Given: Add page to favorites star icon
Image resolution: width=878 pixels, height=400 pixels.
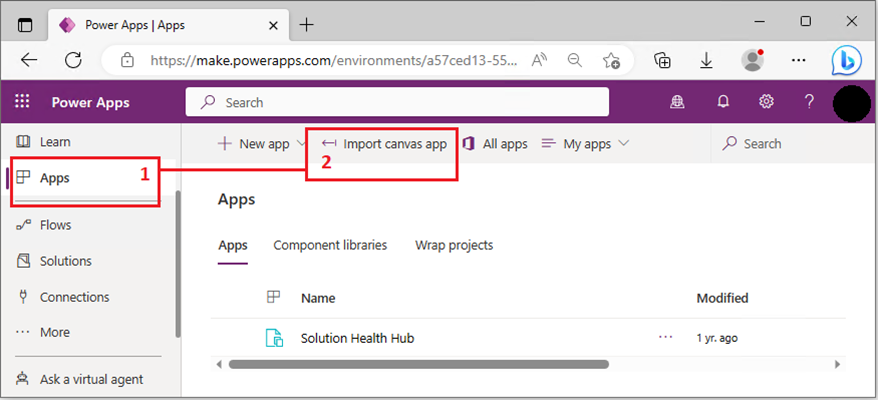Looking at the screenshot, I should click(x=611, y=61).
